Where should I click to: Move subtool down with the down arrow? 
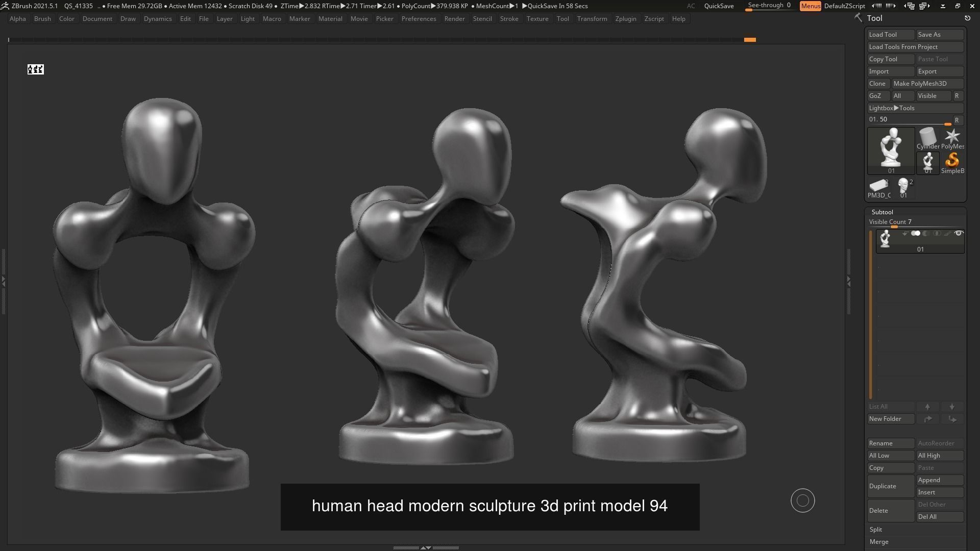pyautogui.click(x=952, y=407)
